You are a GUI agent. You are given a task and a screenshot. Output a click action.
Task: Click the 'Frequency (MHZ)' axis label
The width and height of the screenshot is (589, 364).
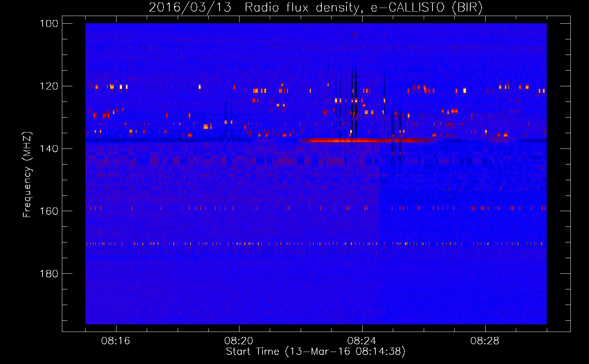[27, 174]
